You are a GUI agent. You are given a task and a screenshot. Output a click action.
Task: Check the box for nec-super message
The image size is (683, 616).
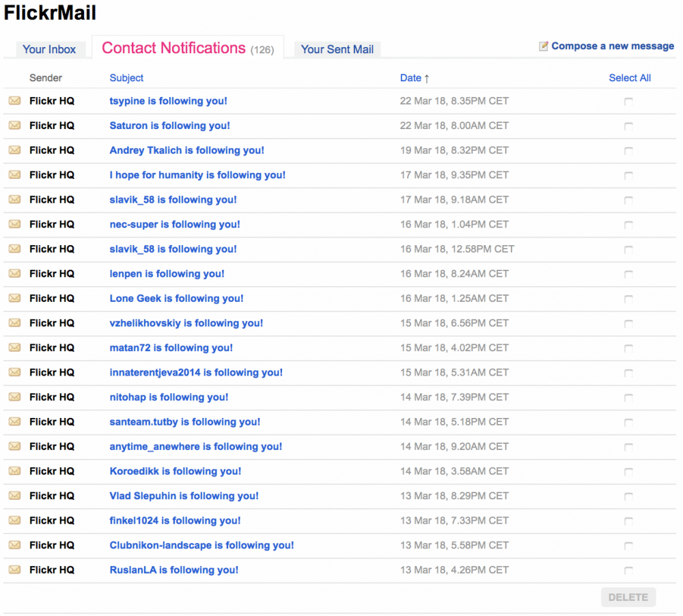tap(628, 225)
